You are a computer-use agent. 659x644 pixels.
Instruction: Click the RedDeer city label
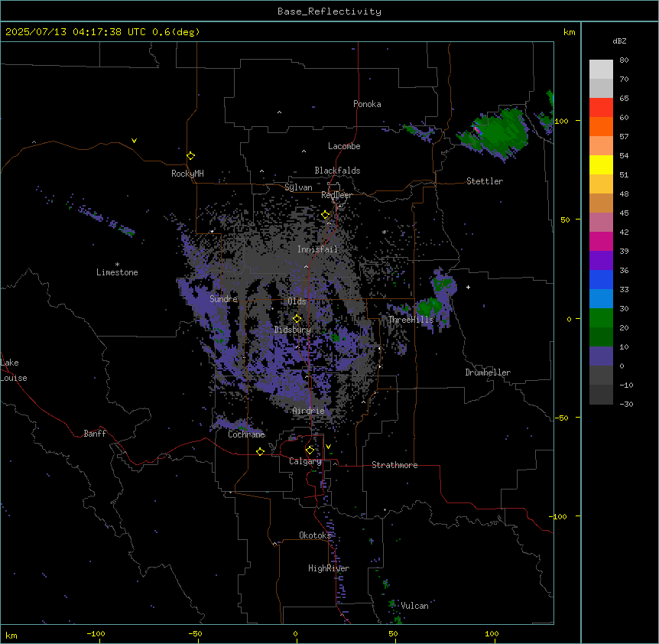pyautogui.click(x=336, y=195)
